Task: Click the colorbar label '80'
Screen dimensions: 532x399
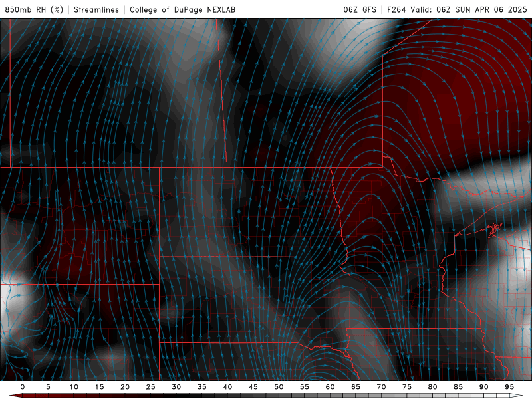Action: coord(433,387)
